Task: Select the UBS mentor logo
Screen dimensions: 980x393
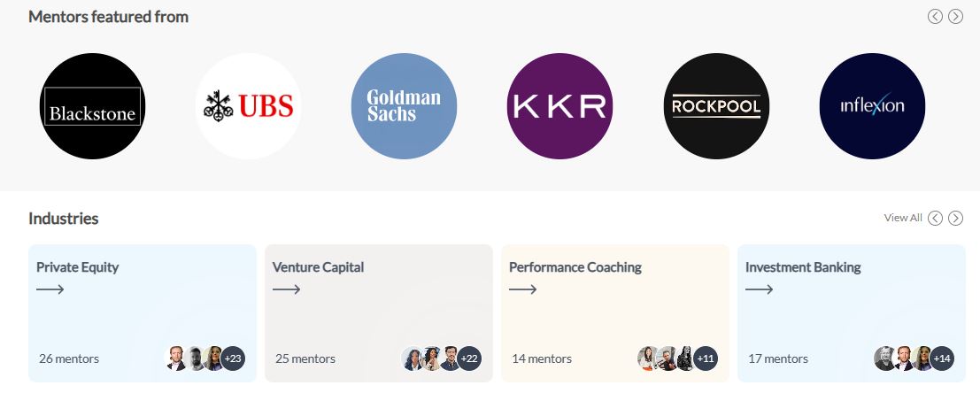Action: [249, 107]
